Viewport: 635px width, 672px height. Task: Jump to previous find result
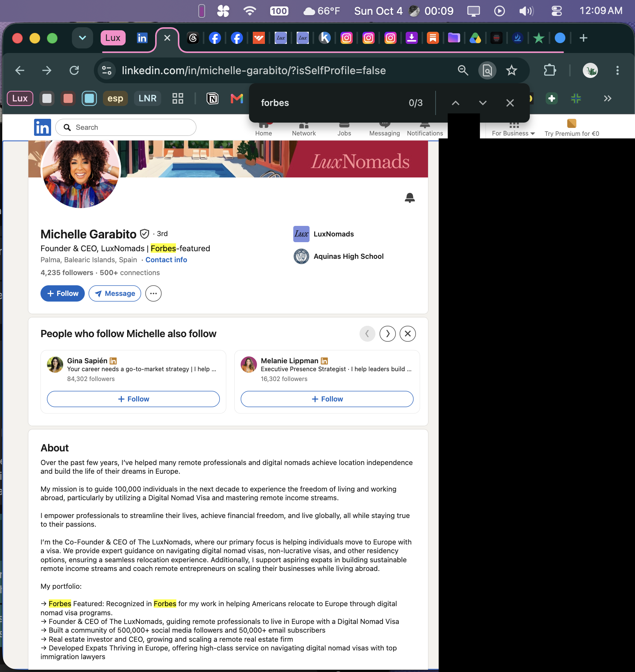coord(456,103)
